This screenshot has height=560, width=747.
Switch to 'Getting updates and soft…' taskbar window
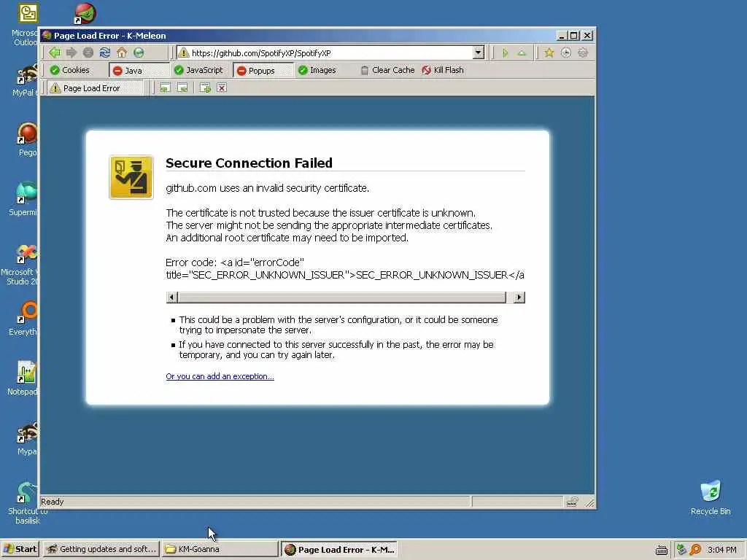(101, 549)
